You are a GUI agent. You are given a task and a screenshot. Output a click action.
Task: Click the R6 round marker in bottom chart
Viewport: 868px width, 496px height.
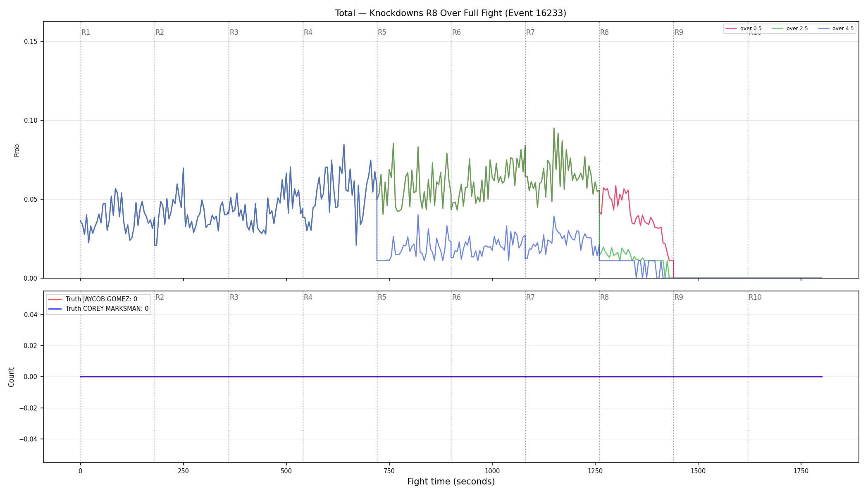pyautogui.click(x=456, y=297)
